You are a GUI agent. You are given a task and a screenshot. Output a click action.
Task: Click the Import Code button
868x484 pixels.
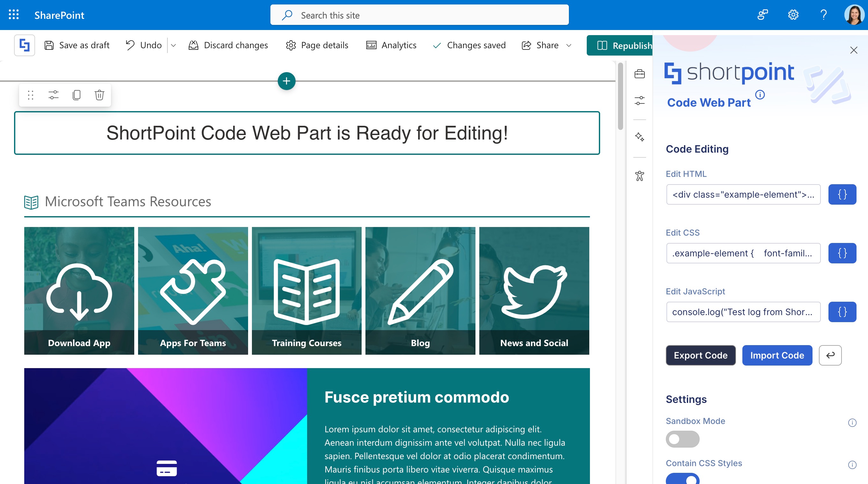coord(777,355)
